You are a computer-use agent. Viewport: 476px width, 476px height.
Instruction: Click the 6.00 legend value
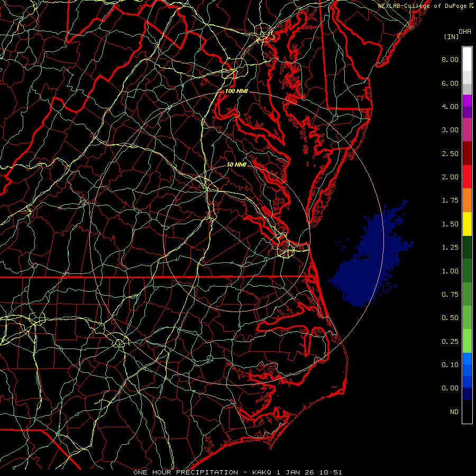(450, 83)
